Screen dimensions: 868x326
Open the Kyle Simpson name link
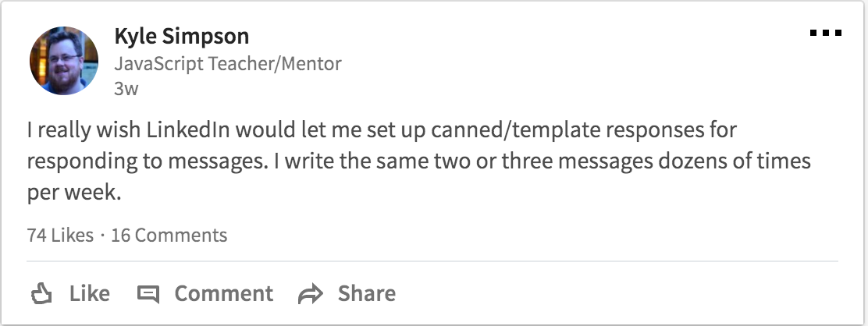(182, 37)
